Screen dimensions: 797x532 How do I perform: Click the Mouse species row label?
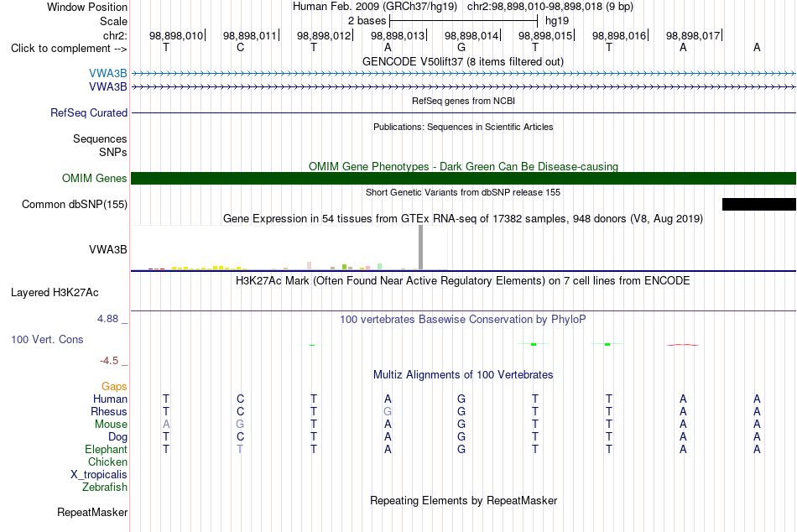click(x=111, y=425)
